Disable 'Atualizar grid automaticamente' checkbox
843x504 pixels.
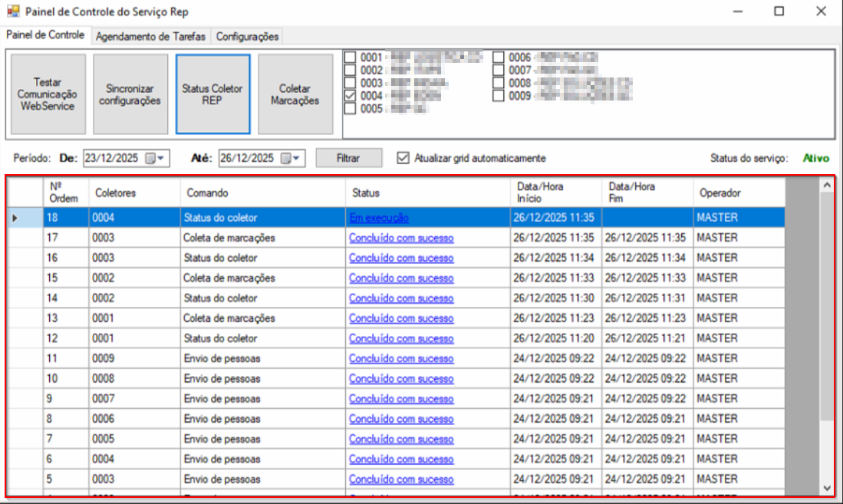click(403, 158)
